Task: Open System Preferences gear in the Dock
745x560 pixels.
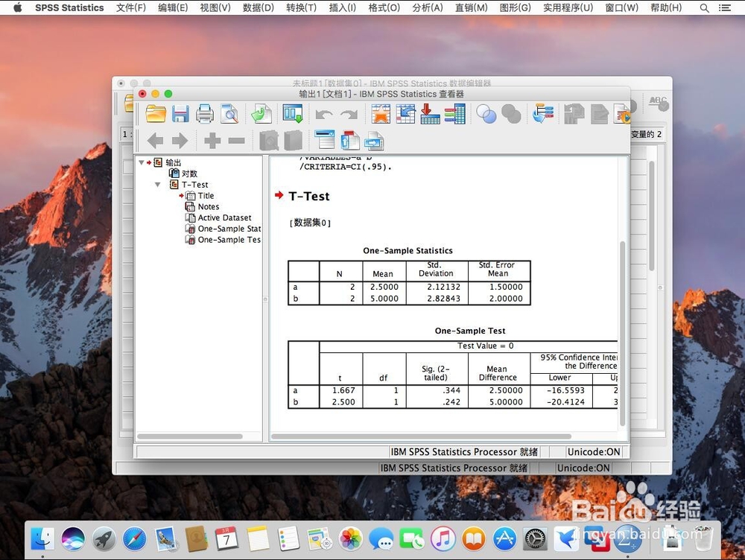Action: [x=536, y=540]
